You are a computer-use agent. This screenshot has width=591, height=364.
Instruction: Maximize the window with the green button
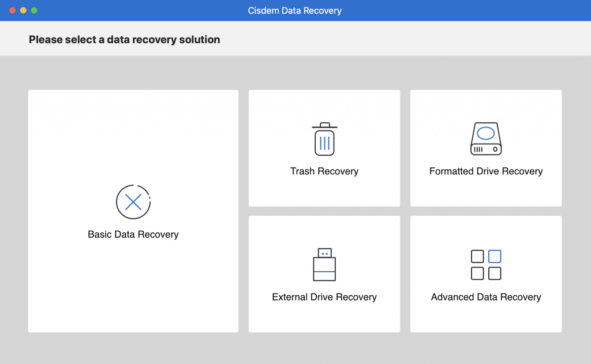pyautogui.click(x=34, y=10)
